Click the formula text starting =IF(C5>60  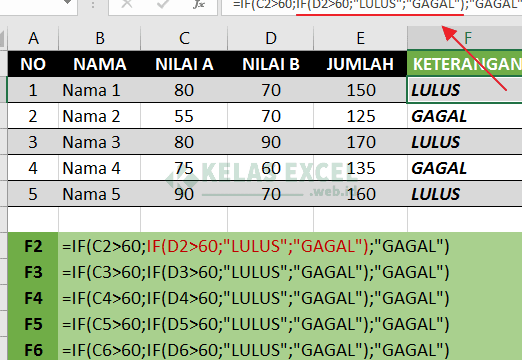tap(256, 325)
